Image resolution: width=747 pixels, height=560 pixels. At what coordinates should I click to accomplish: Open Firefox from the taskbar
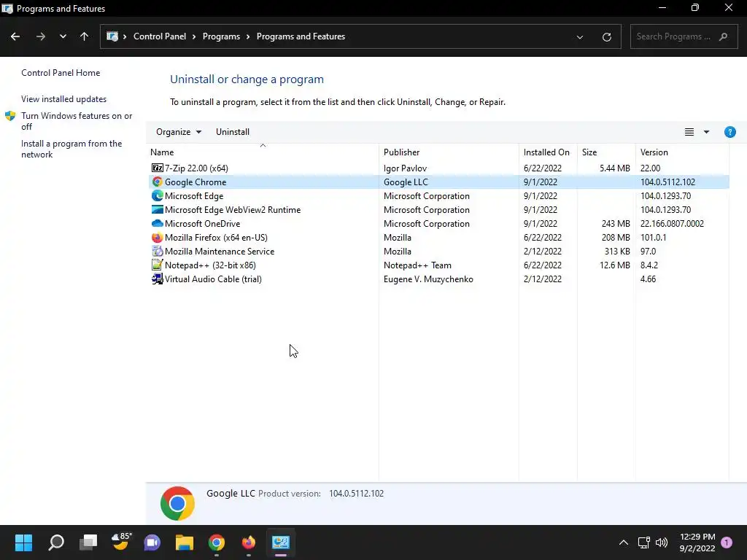248,542
